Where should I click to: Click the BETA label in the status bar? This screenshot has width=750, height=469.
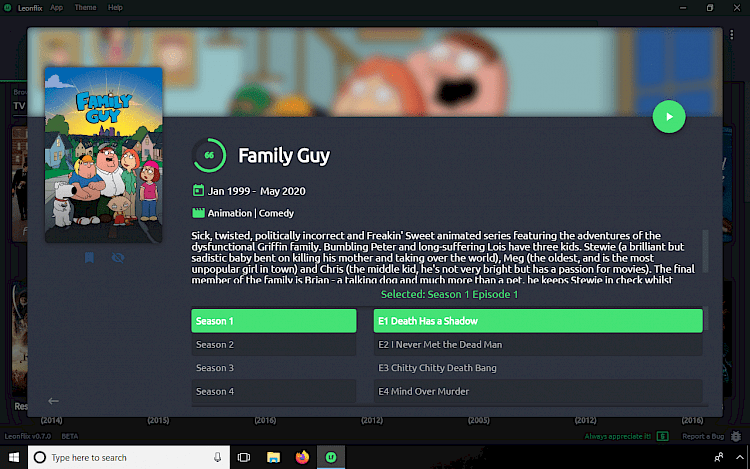tap(70, 436)
